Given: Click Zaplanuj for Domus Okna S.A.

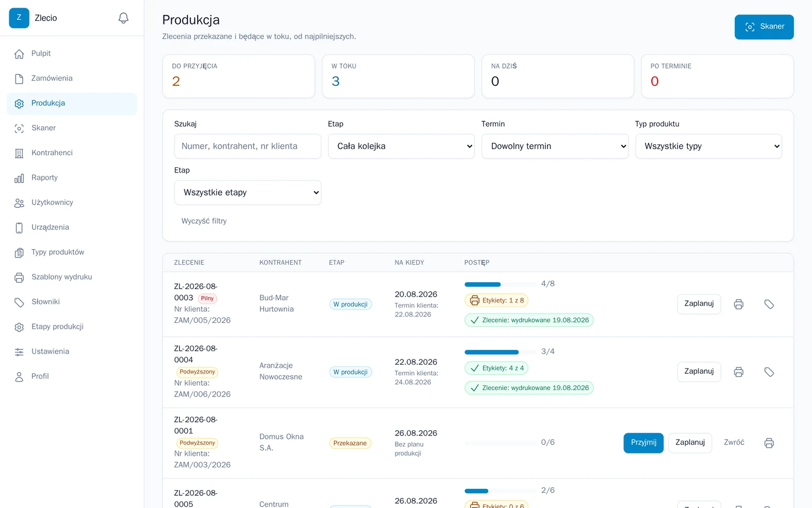Looking at the screenshot, I should (x=690, y=443).
